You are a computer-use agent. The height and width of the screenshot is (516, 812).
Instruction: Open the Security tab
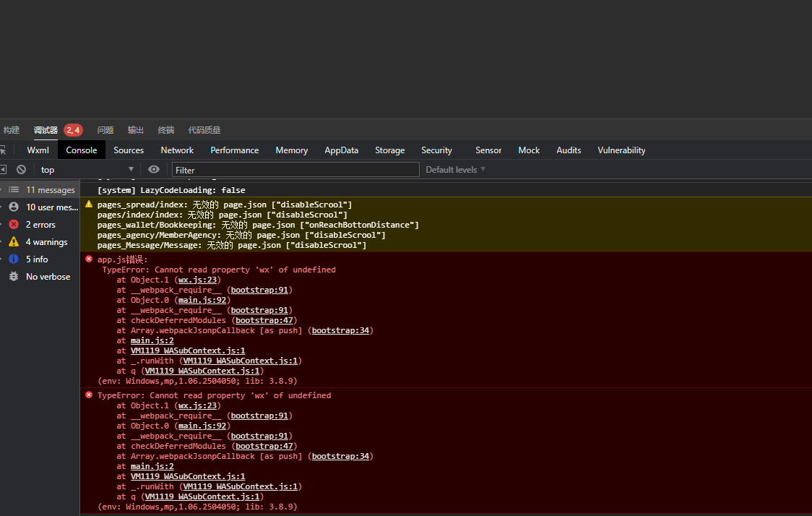pos(436,150)
